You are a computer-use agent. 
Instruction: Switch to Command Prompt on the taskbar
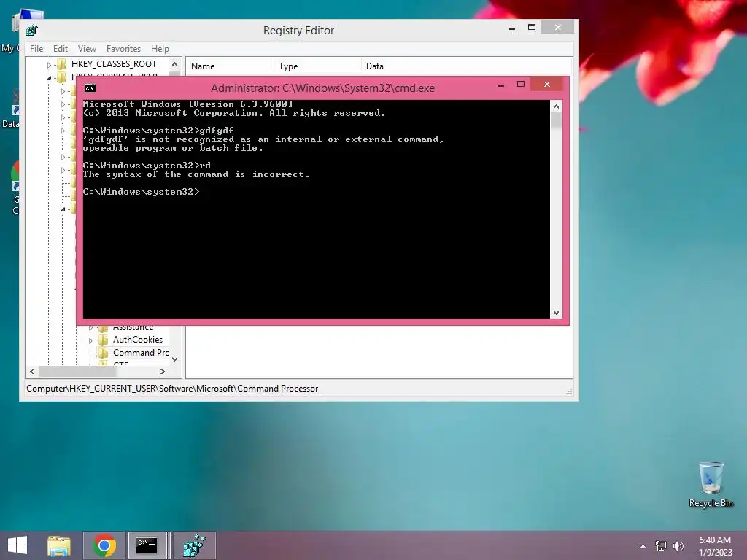147,545
